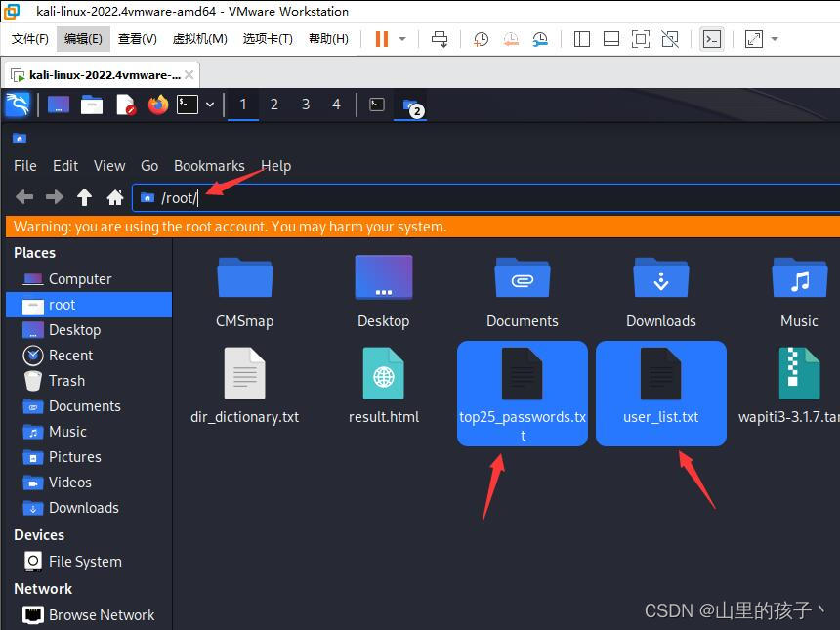Open the snapshot manager icon
This screenshot has height=630, width=840.
tap(540, 39)
